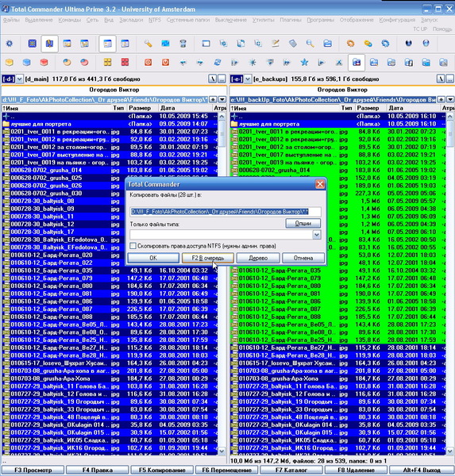Click the red grid squares icon
Viewport: 455px width, 476px height.
coord(125,63)
